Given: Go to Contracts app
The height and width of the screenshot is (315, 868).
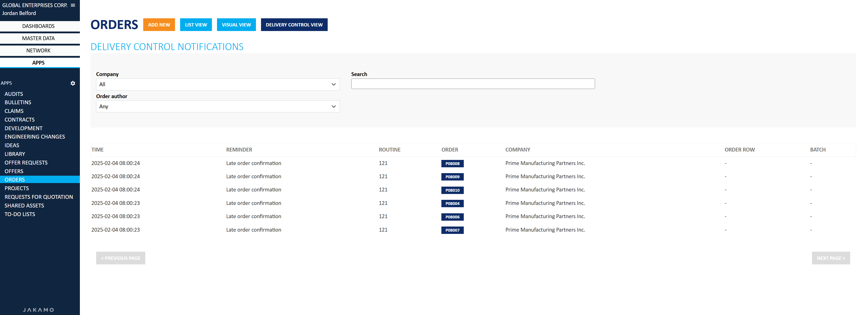Looking at the screenshot, I should point(20,119).
